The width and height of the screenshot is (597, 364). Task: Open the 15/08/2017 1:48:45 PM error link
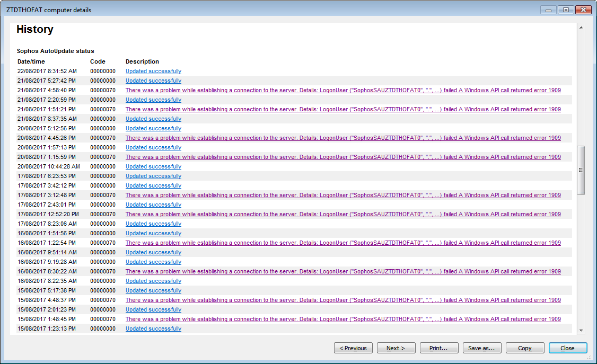coord(343,319)
